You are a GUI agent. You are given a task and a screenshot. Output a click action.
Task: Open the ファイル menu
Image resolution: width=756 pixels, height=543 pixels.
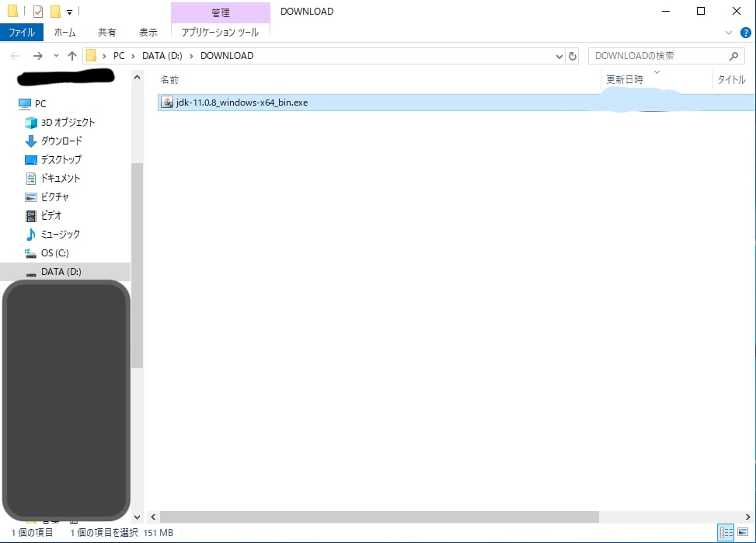pos(21,33)
